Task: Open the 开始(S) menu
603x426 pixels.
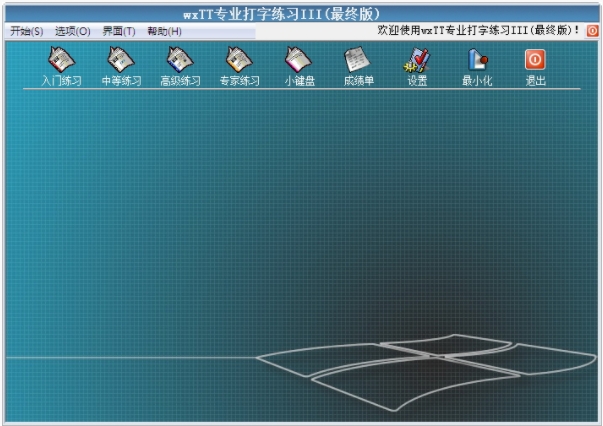Action: pyautogui.click(x=27, y=31)
